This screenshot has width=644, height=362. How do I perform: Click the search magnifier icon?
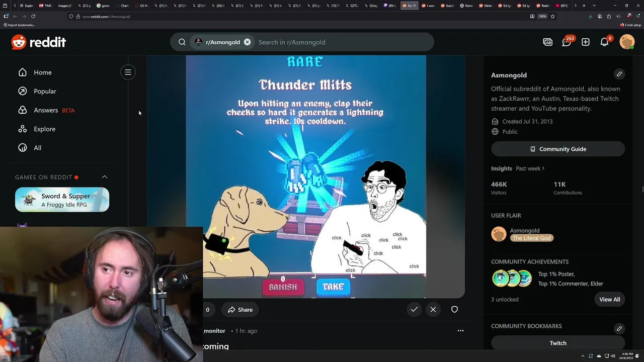point(182,42)
